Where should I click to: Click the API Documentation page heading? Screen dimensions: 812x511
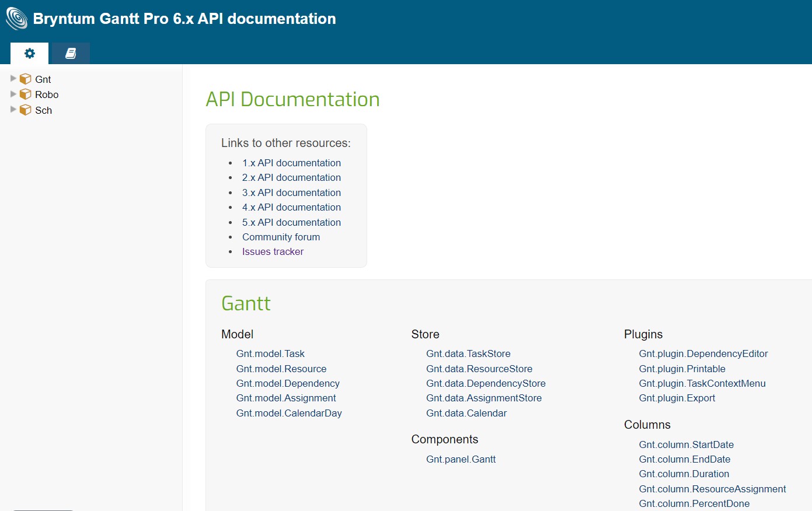tap(292, 99)
